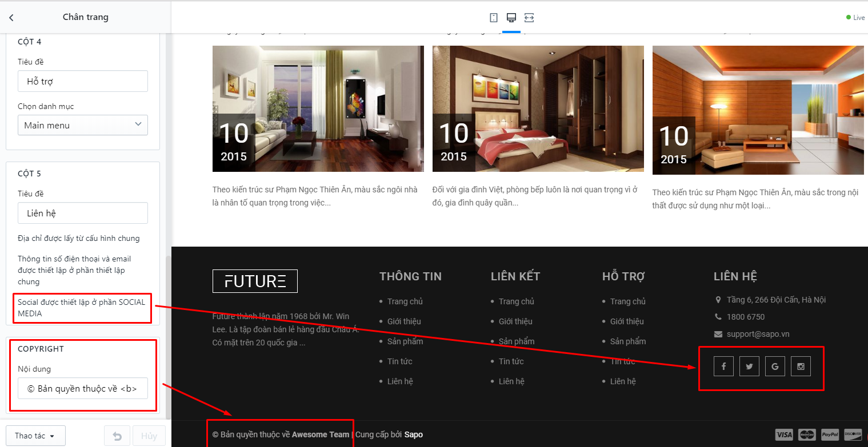
Task: Open Sản phẩm link under Thông tin
Action: click(405, 341)
